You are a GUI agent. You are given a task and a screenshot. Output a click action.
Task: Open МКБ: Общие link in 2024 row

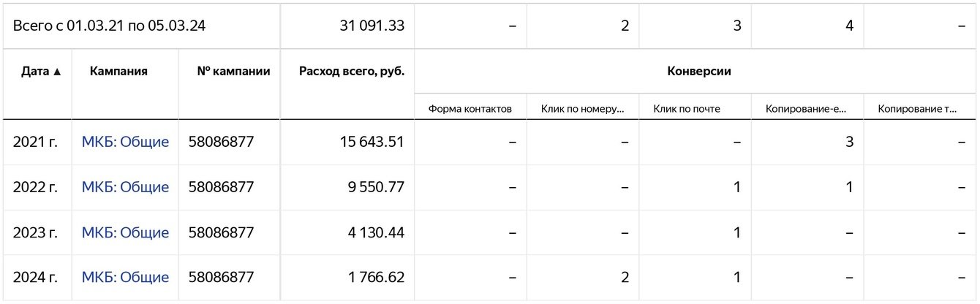[125, 278]
